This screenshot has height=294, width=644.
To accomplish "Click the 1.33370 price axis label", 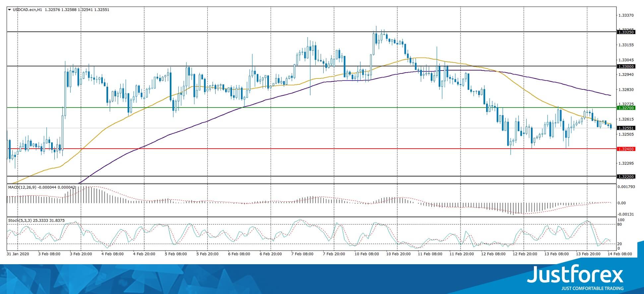I will [x=626, y=15].
